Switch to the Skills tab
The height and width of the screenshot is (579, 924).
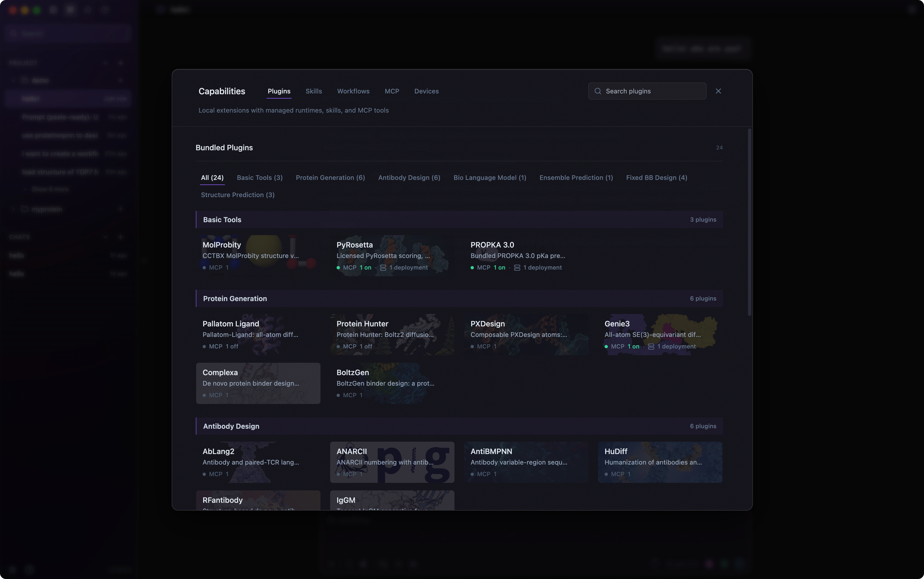[x=314, y=91]
